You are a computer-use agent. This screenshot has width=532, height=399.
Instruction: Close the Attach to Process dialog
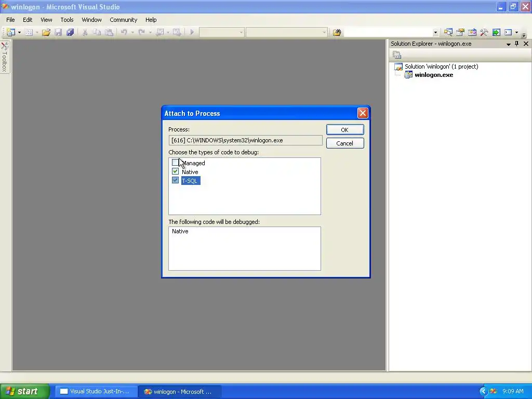[362, 113]
